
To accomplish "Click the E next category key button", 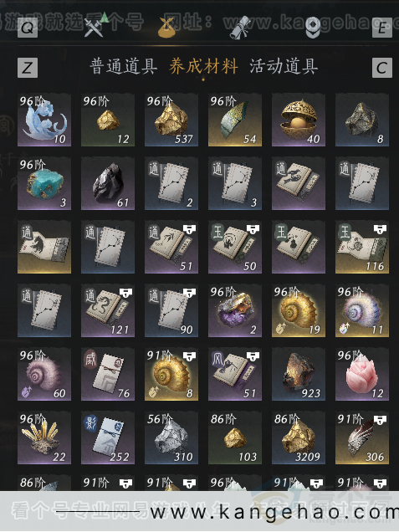I will point(382,28).
